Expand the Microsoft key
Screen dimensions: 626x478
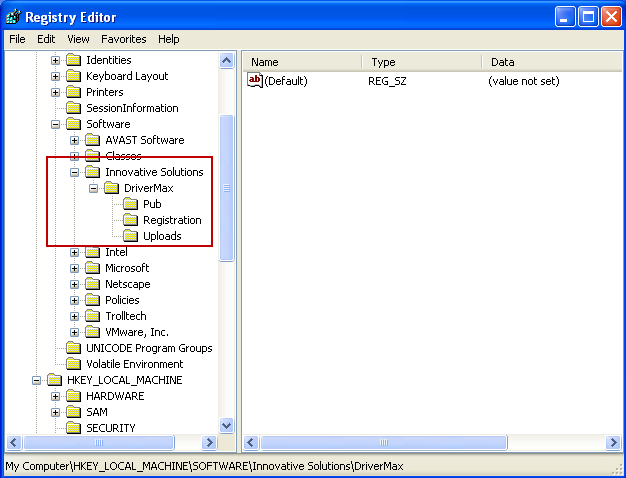point(74,268)
